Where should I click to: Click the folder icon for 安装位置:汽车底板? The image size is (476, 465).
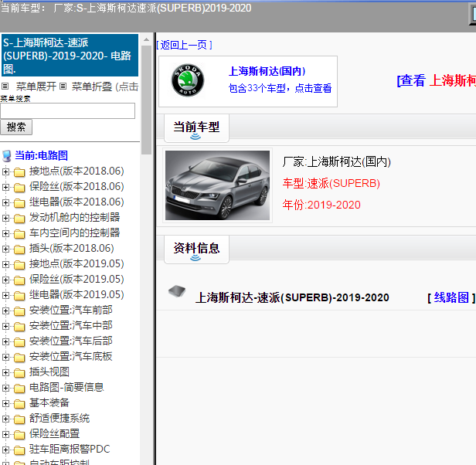pos(19,358)
